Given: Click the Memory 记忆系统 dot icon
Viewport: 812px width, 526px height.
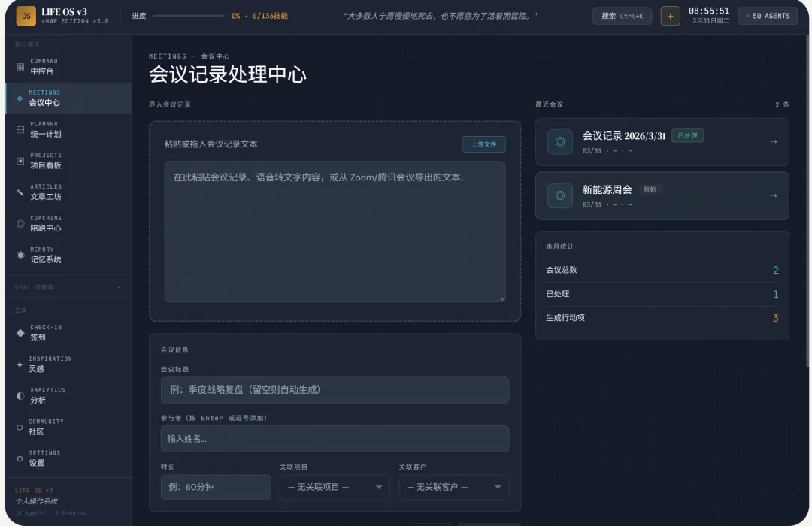Looking at the screenshot, I should coord(20,255).
